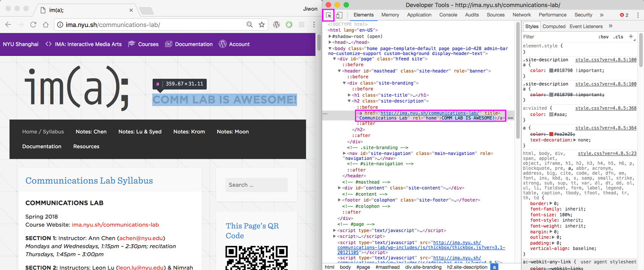Click the COMM LAB IS AWESOME! heading link

pyautogui.click(x=225, y=100)
